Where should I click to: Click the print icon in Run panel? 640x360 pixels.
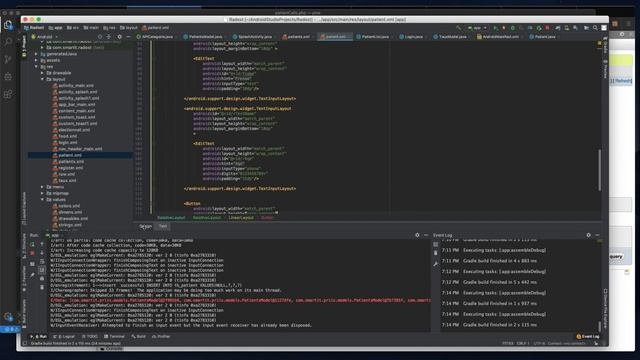42,279
